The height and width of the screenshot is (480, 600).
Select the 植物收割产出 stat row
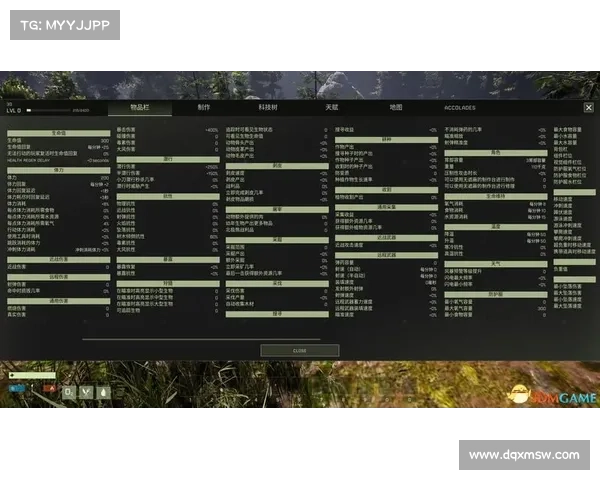(386, 198)
